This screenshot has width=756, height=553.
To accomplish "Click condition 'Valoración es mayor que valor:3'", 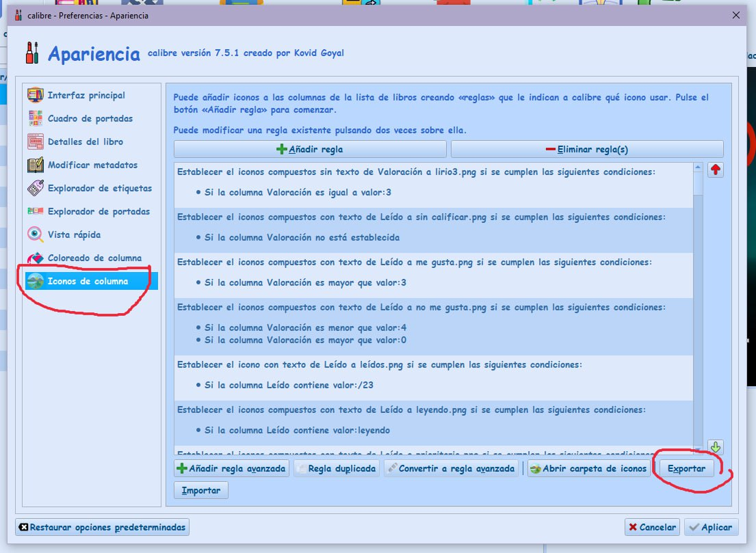I will pyautogui.click(x=305, y=283).
